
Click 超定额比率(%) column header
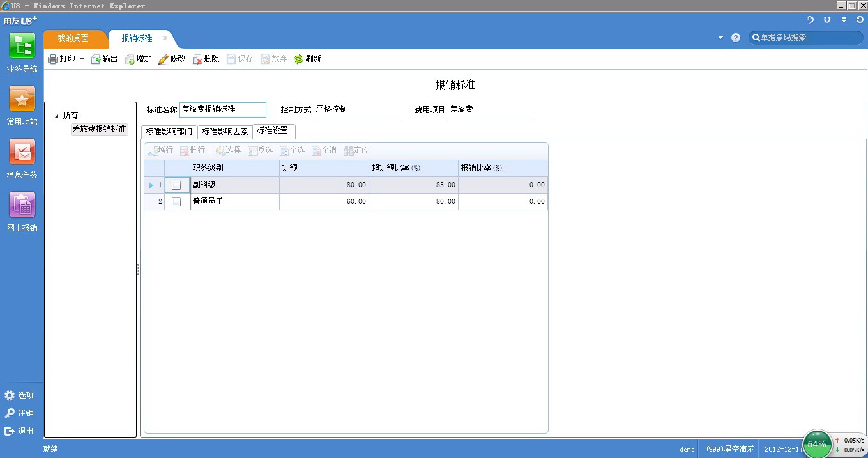(413, 168)
